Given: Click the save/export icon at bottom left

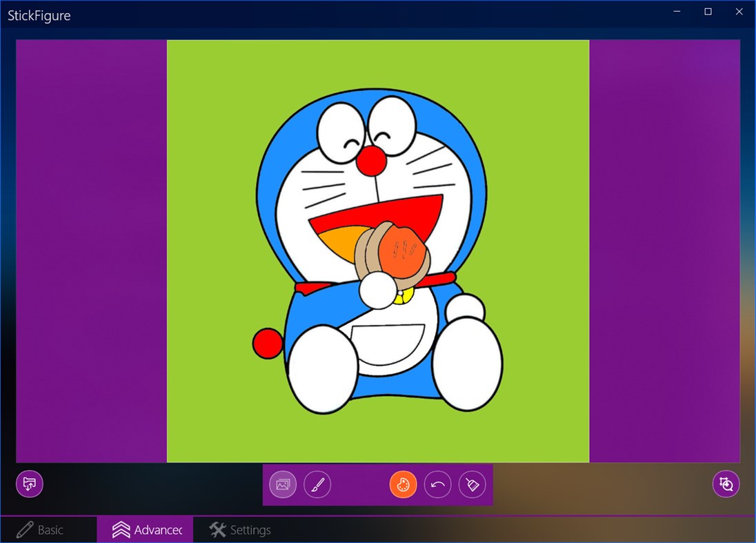Looking at the screenshot, I should 29,484.
